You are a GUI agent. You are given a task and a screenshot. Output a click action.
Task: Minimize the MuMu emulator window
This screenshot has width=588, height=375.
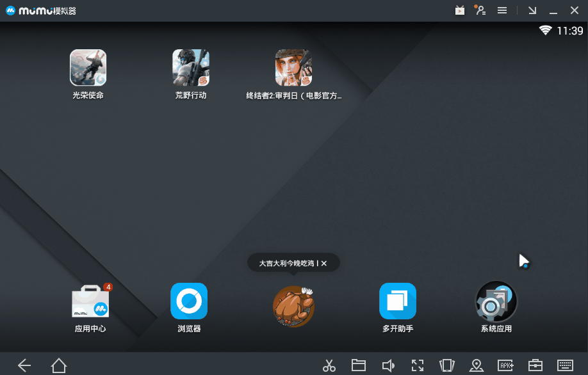553,12
